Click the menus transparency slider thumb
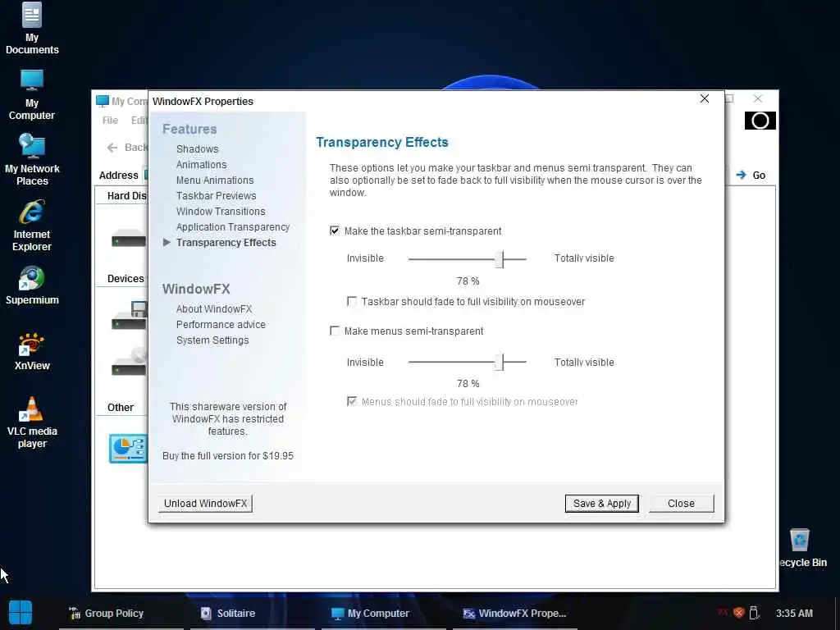The width and height of the screenshot is (840, 630). point(500,362)
